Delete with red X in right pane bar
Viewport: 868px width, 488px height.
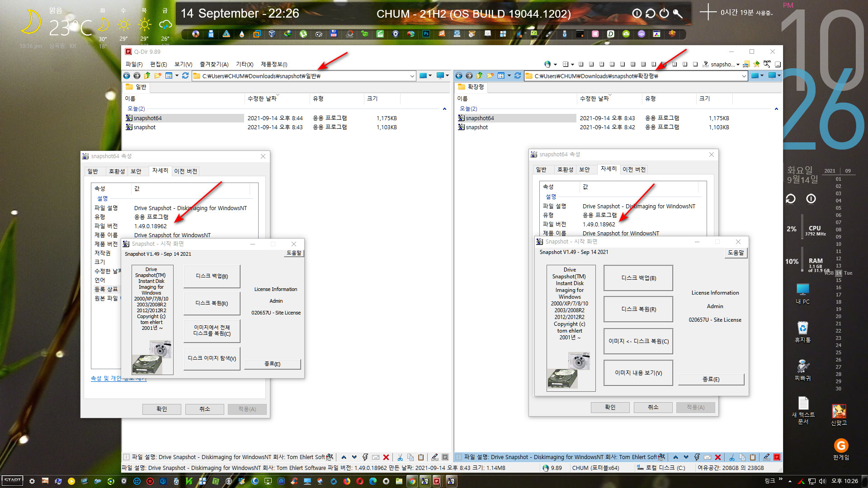click(x=718, y=457)
